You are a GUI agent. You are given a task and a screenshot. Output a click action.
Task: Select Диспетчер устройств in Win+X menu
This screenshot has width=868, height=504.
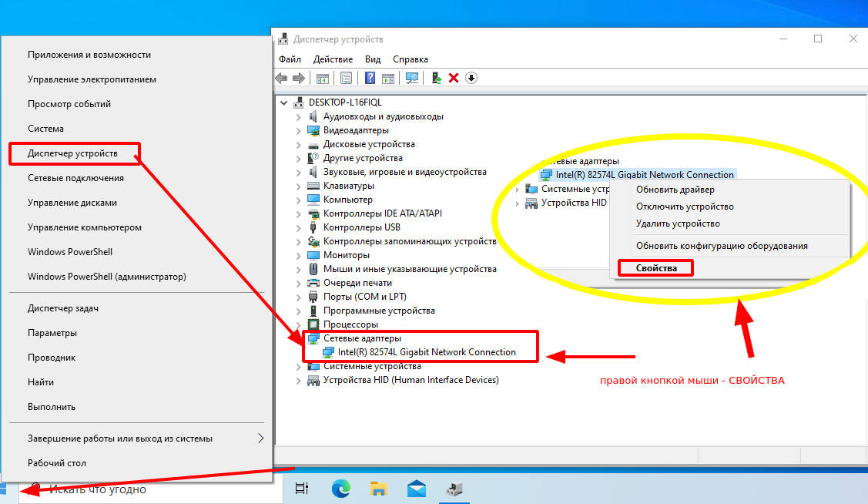(x=72, y=153)
